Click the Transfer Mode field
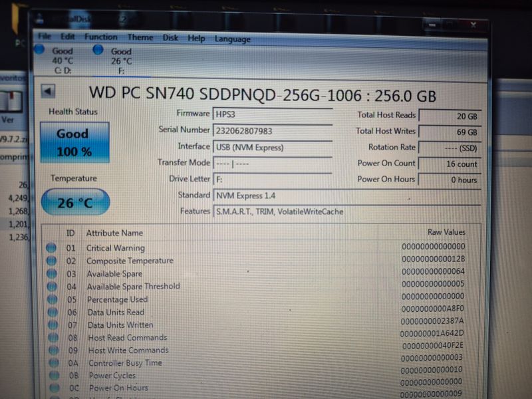The image size is (532, 399). (x=273, y=163)
